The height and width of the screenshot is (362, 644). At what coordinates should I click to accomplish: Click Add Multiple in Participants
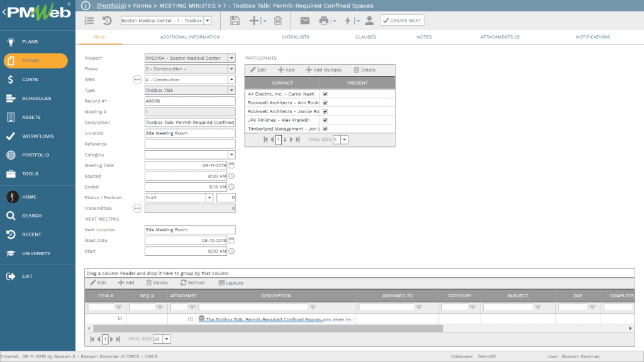click(x=324, y=70)
